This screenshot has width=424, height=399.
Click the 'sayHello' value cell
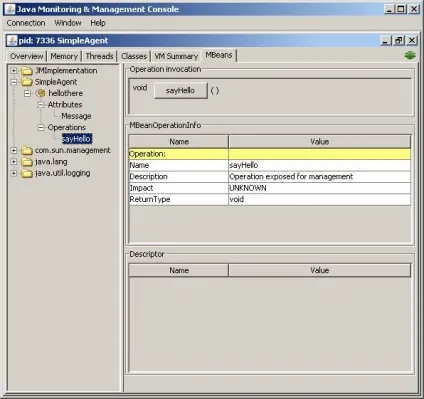320,165
